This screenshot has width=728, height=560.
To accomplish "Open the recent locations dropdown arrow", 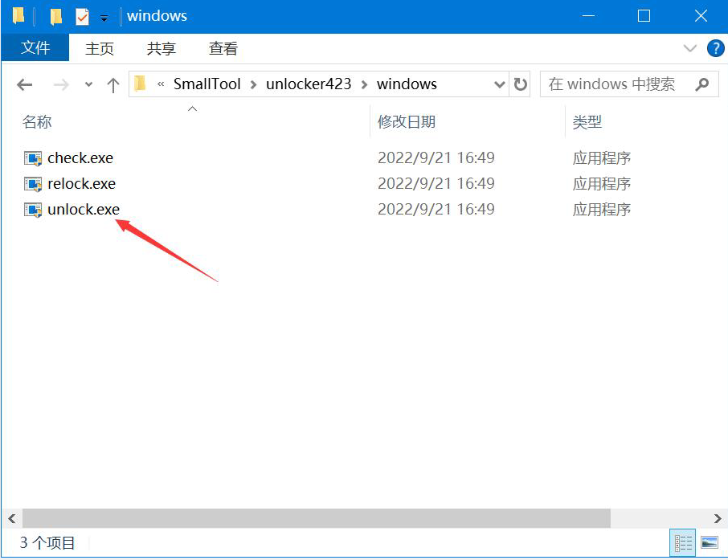I will point(88,84).
